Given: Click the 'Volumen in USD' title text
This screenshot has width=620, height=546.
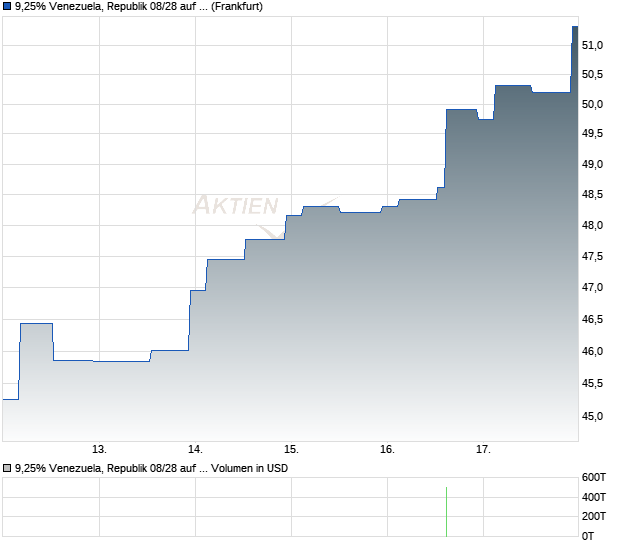Looking at the screenshot, I should (x=250, y=468).
